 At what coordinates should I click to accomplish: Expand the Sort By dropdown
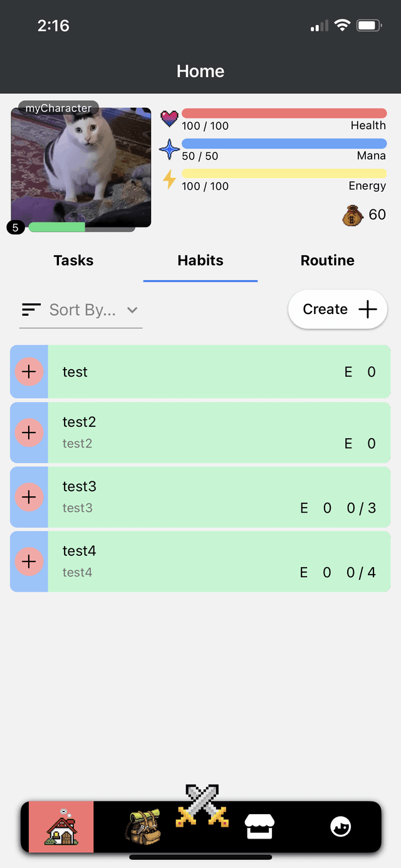[x=81, y=310]
